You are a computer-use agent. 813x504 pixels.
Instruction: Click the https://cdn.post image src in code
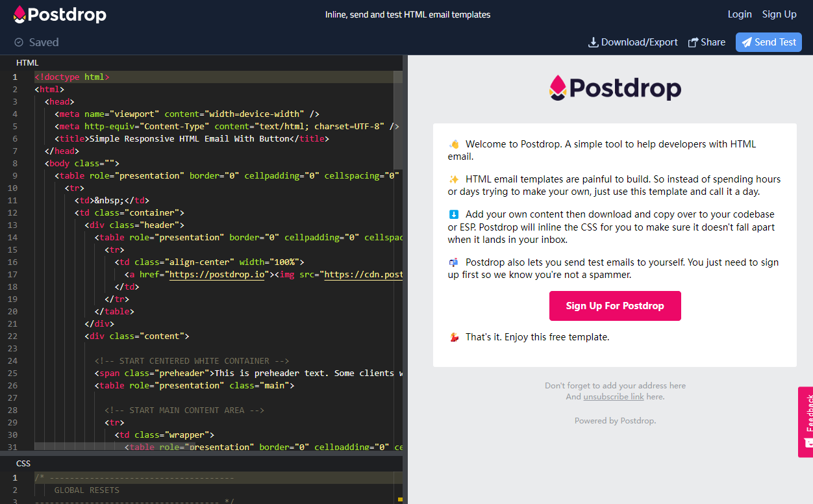[363, 275]
